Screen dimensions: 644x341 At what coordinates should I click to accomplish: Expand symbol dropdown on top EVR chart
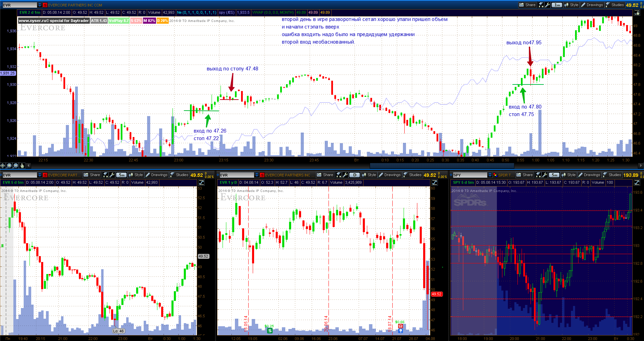(40, 5)
